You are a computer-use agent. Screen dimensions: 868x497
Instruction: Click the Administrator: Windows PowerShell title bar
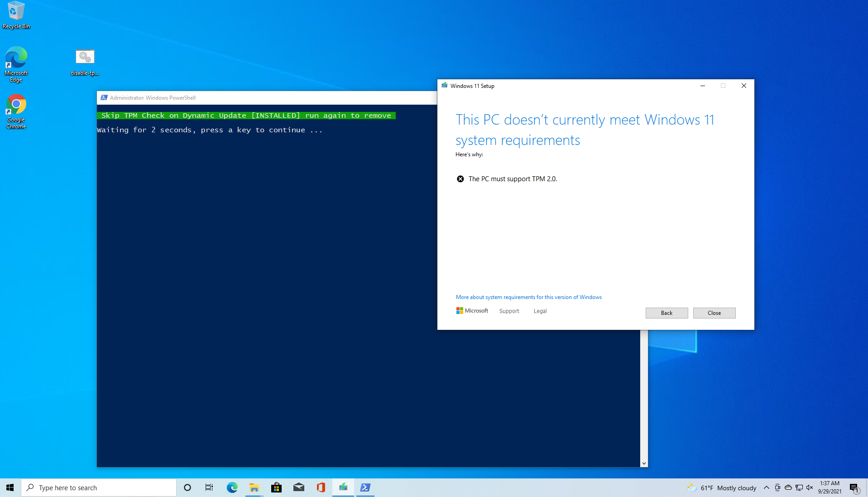(x=267, y=98)
